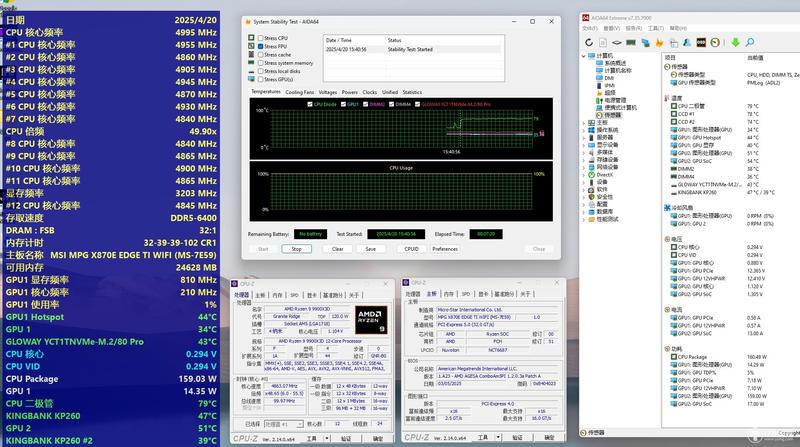This screenshot has height=447, width=800.
Task: Toggle the CPU Diode graph checkbox
Action: point(310,104)
